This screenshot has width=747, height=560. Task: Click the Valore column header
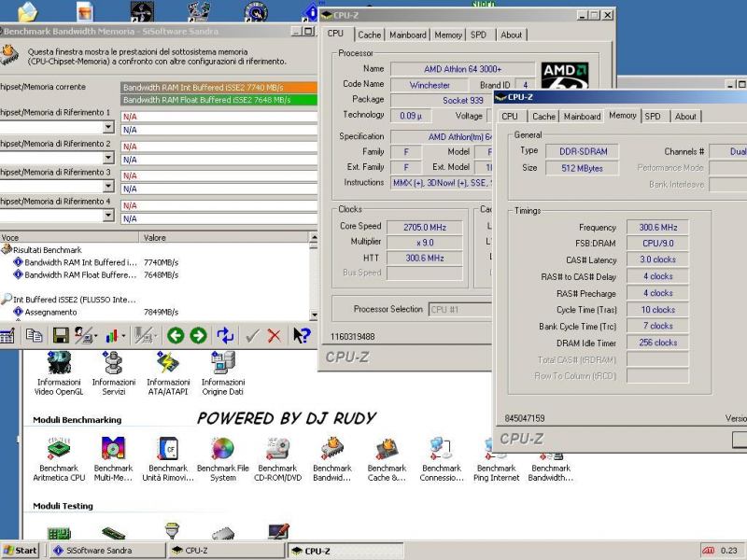[x=223, y=238]
